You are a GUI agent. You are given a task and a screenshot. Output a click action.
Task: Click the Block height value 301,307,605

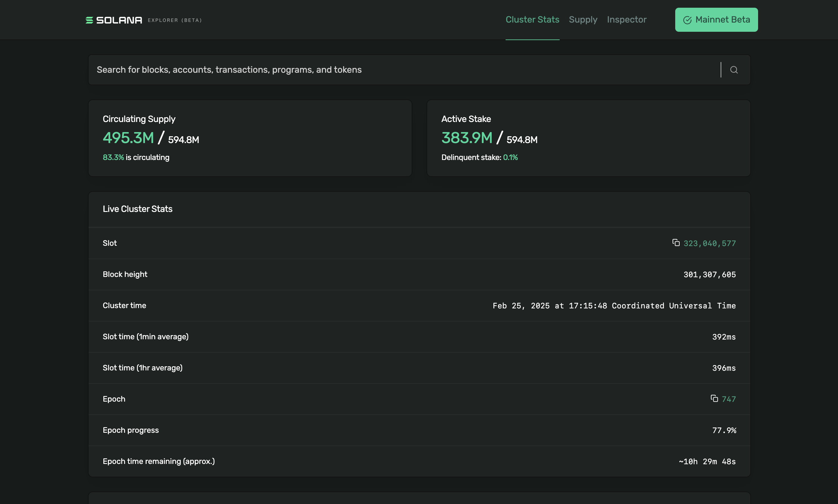point(710,275)
